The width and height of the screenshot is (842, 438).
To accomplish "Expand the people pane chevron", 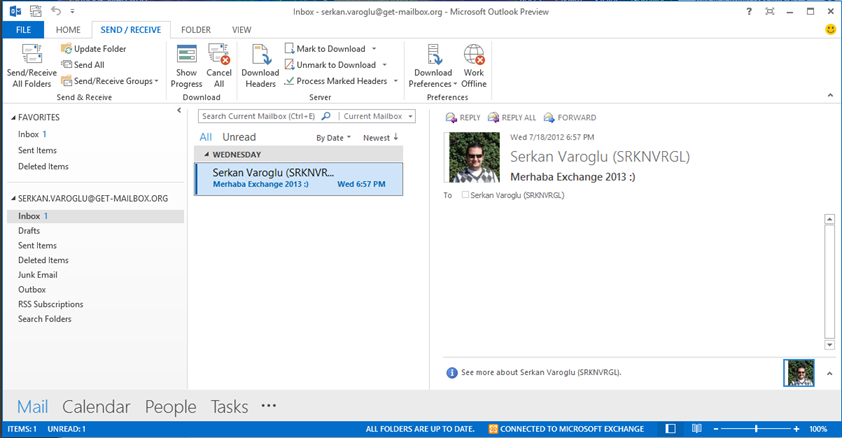I will 830,373.
